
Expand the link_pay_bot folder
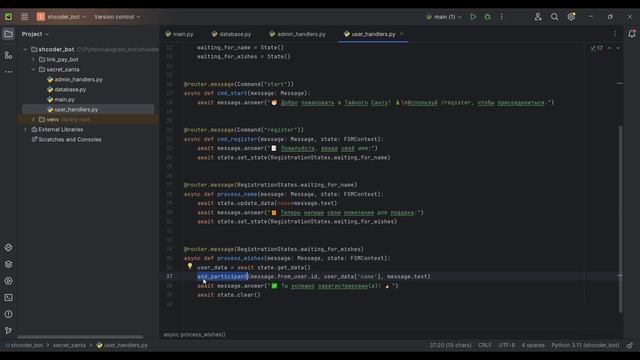[x=33, y=60]
